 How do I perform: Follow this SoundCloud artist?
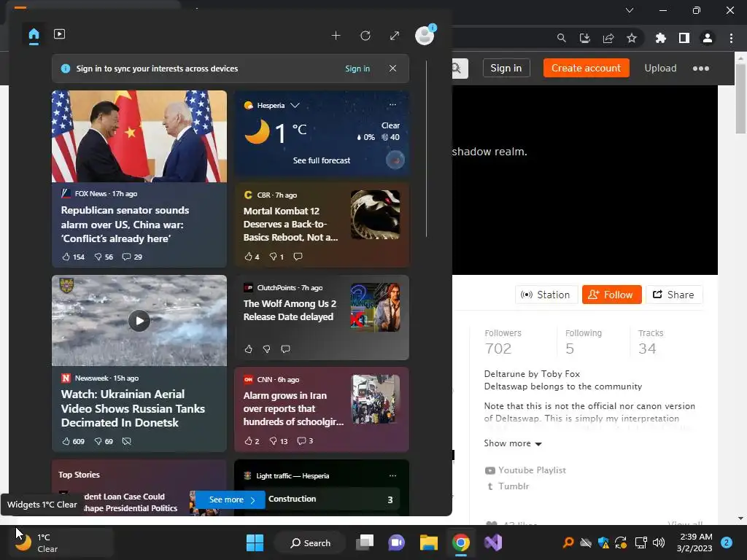(612, 295)
